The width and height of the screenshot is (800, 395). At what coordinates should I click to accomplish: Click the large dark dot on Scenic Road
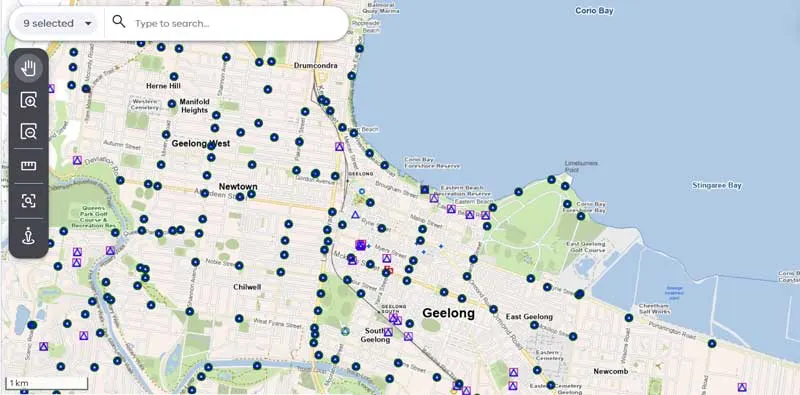32,325
